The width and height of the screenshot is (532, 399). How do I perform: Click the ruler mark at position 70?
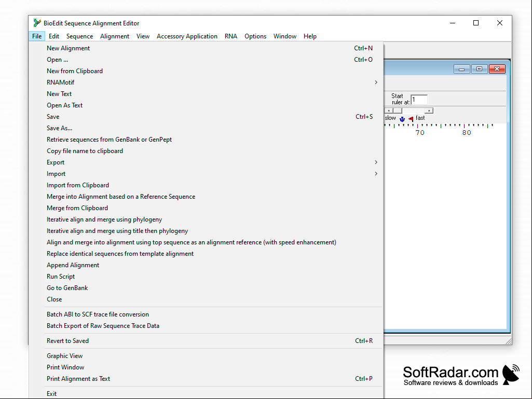click(x=420, y=133)
